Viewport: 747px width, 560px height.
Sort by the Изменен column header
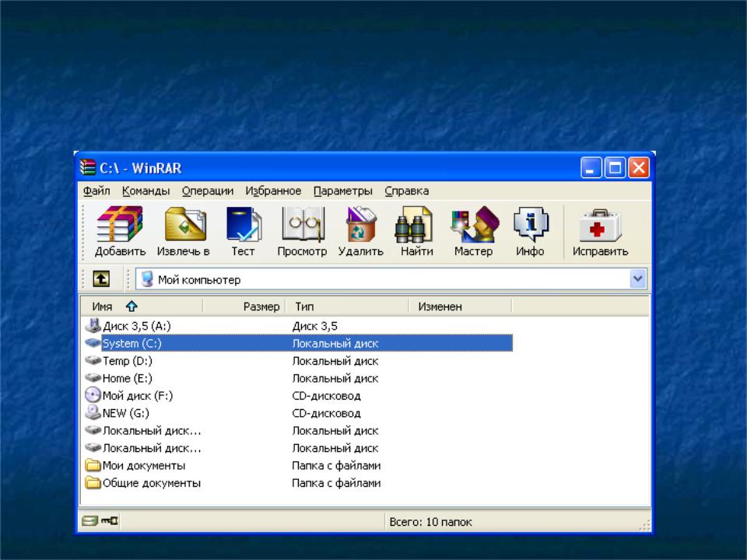(460, 306)
